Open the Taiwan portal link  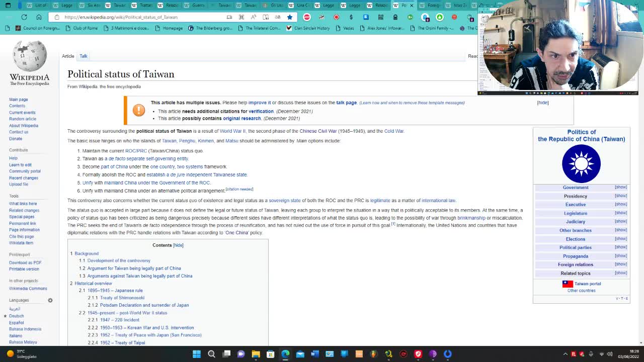coord(588,284)
